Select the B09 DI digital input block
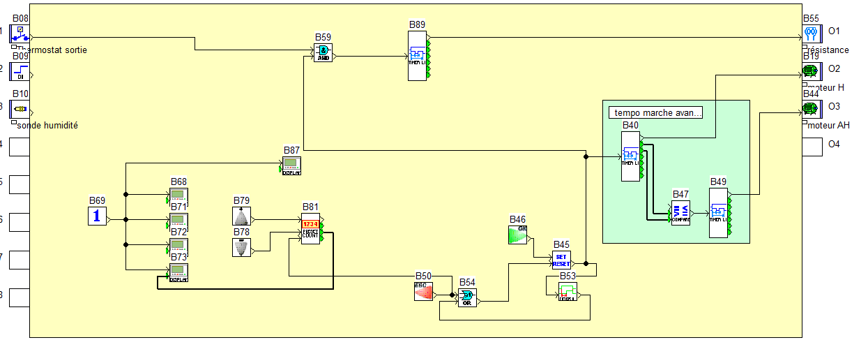The width and height of the screenshot is (868, 347). tap(20, 71)
